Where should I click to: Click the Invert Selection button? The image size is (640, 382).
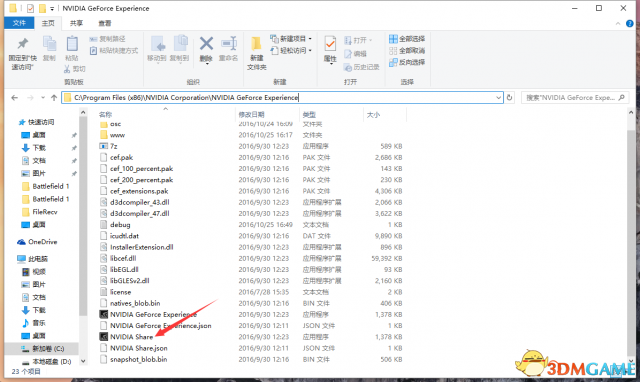tap(407, 62)
